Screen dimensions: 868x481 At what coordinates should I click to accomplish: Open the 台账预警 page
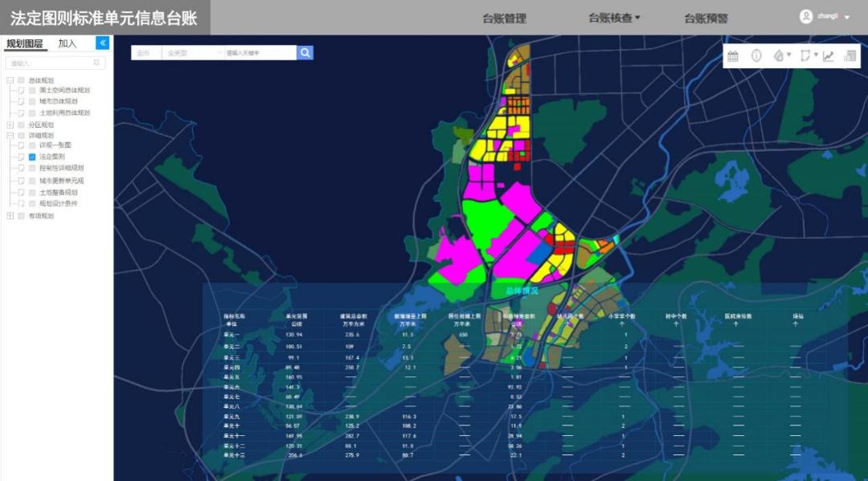(706, 18)
